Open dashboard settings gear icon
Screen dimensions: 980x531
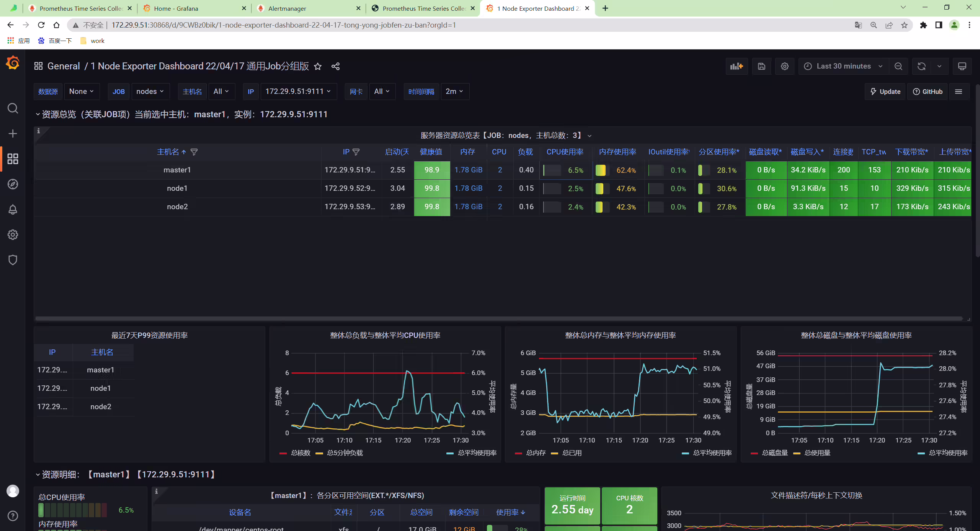point(784,66)
